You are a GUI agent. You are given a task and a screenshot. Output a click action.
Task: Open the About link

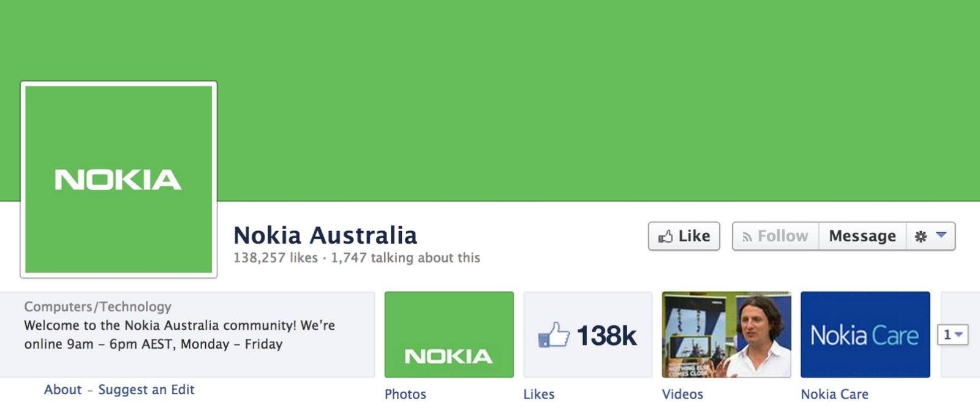pyautogui.click(x=63, y=390)
